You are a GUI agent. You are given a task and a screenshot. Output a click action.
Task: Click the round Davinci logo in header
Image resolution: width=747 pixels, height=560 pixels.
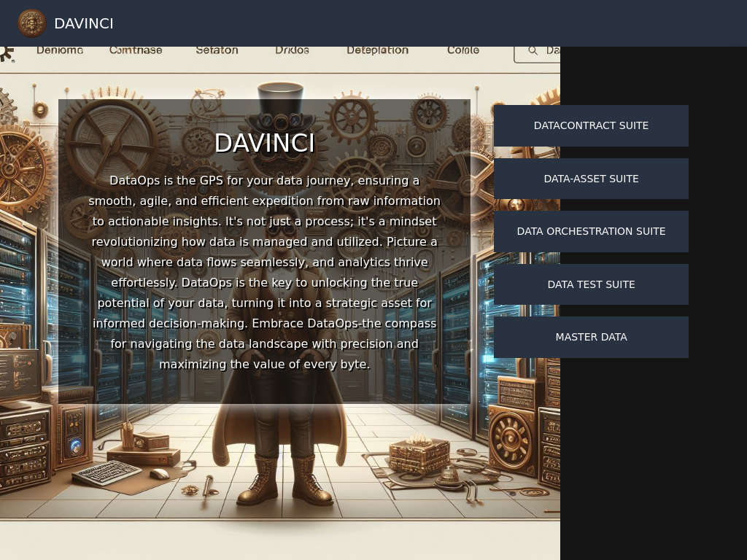point(32,23)
